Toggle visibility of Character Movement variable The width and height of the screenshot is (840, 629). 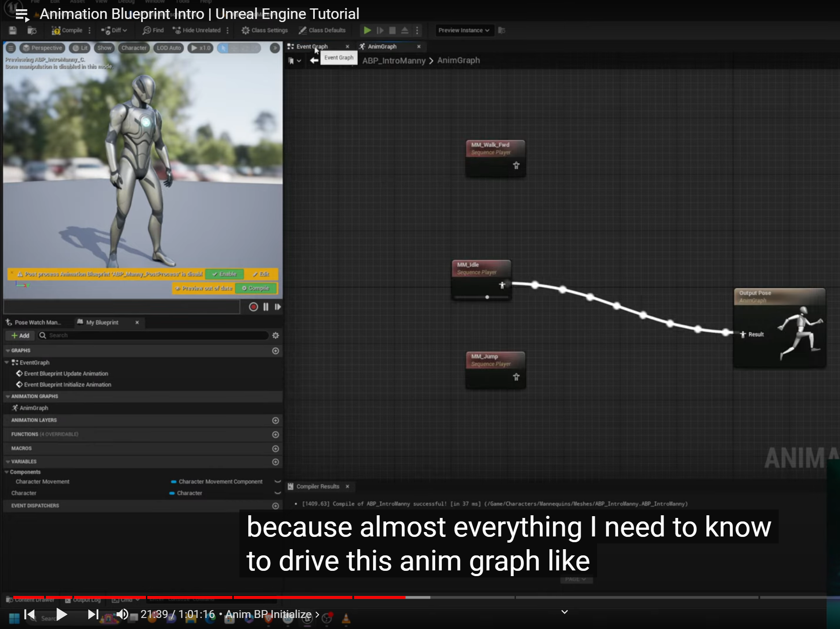(277, 482)
